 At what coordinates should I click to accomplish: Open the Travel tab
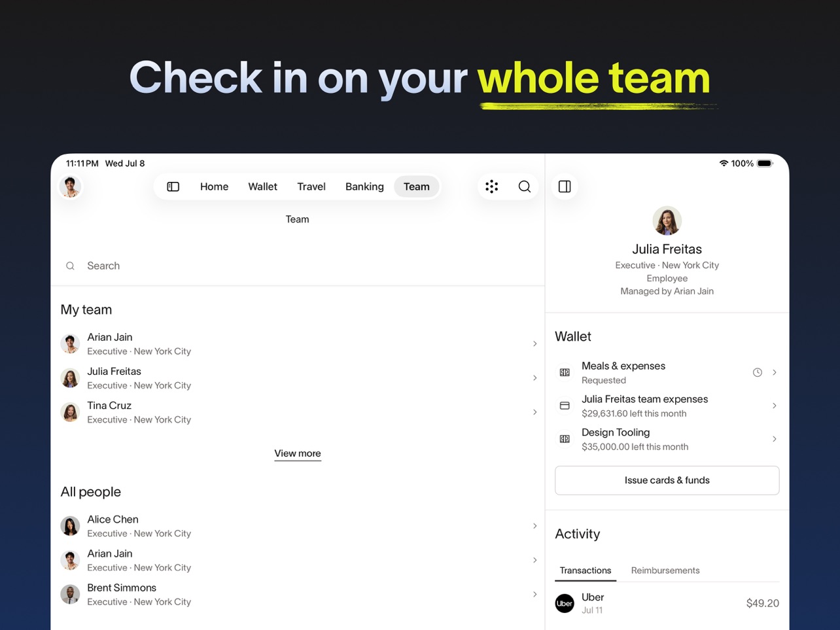point(311,186)
